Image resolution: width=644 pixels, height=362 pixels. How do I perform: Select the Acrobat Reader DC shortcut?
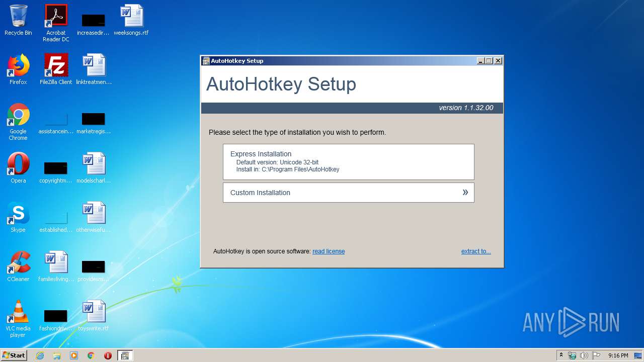point(56,23)
